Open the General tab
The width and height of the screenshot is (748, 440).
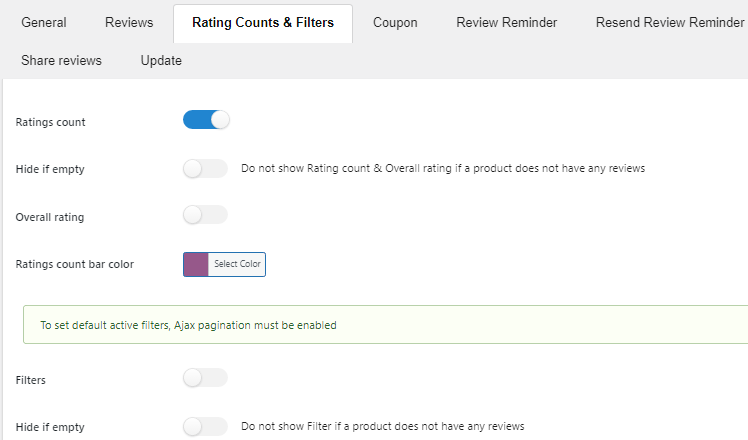(43, 22)
